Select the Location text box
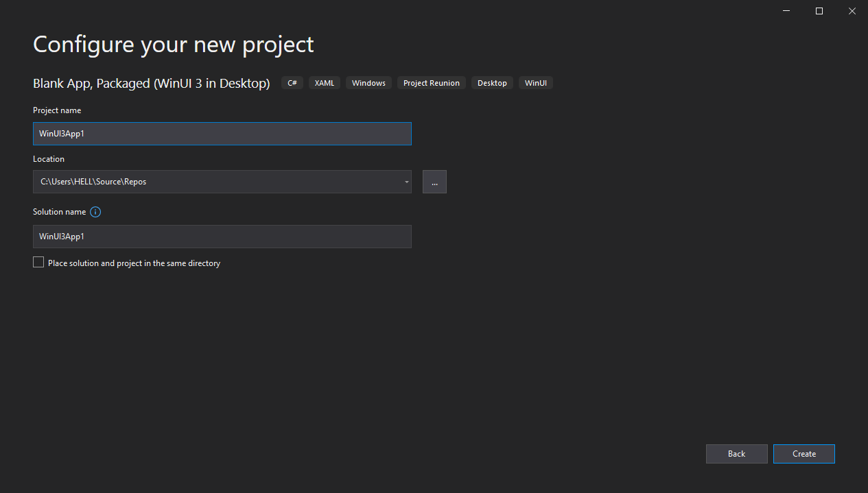Image resolution: width=868 pixels, height=493 pixels. coord(206,182)
